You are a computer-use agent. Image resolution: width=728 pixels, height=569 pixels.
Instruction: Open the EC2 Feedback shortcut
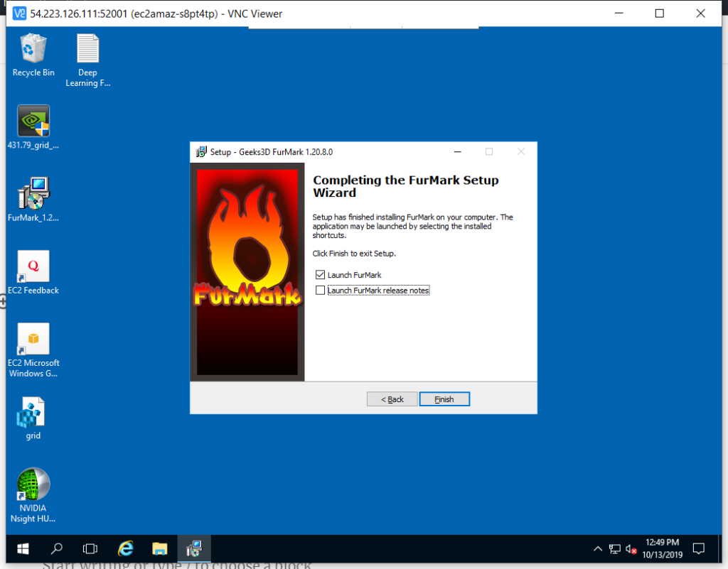[33, 266]
